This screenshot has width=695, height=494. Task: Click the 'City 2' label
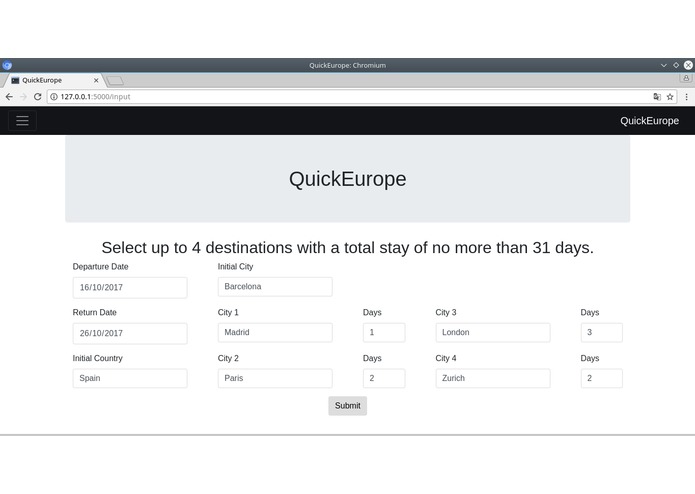pyautogui.click(x=228, y=358)
